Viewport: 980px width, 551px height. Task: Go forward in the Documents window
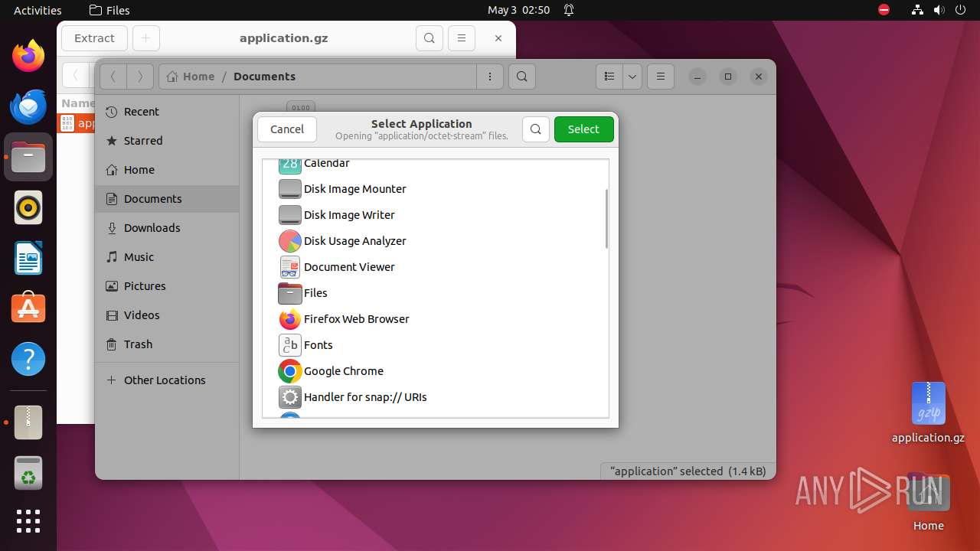tap(139, 77)
